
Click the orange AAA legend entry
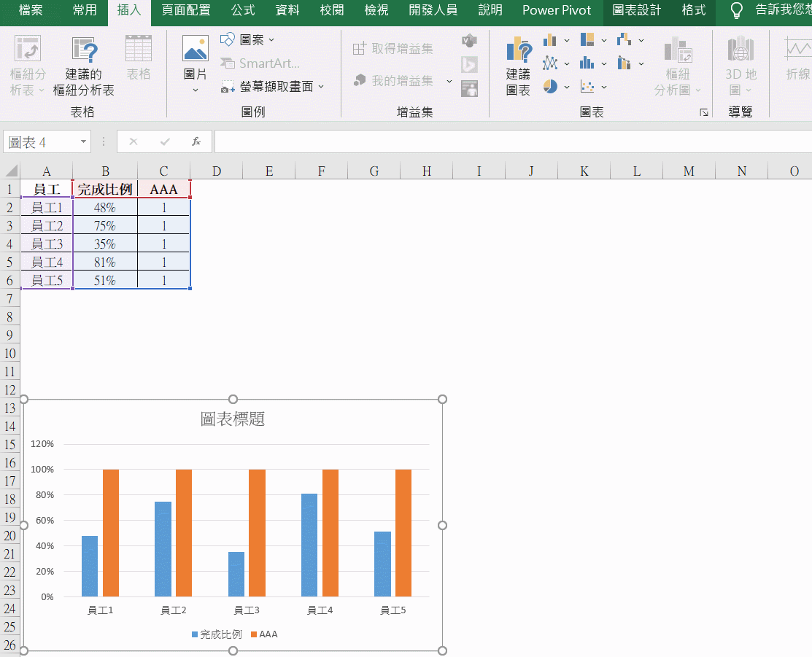(x=264, y=634)
